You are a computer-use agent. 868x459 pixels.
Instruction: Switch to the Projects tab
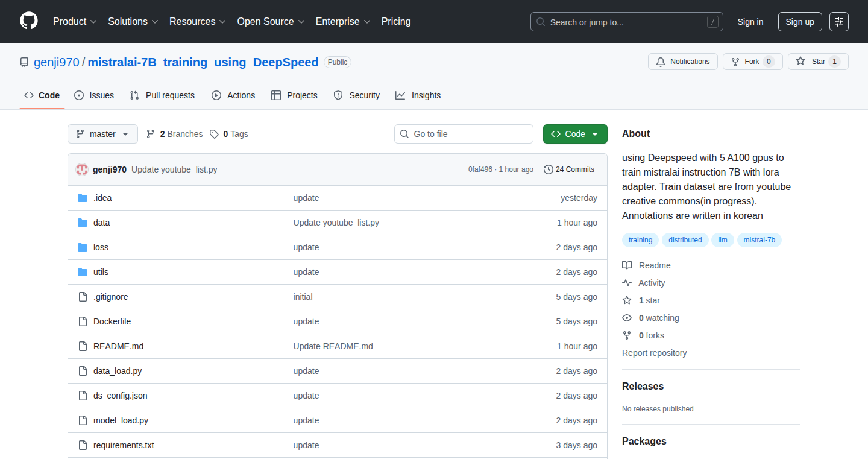(294, 95)
